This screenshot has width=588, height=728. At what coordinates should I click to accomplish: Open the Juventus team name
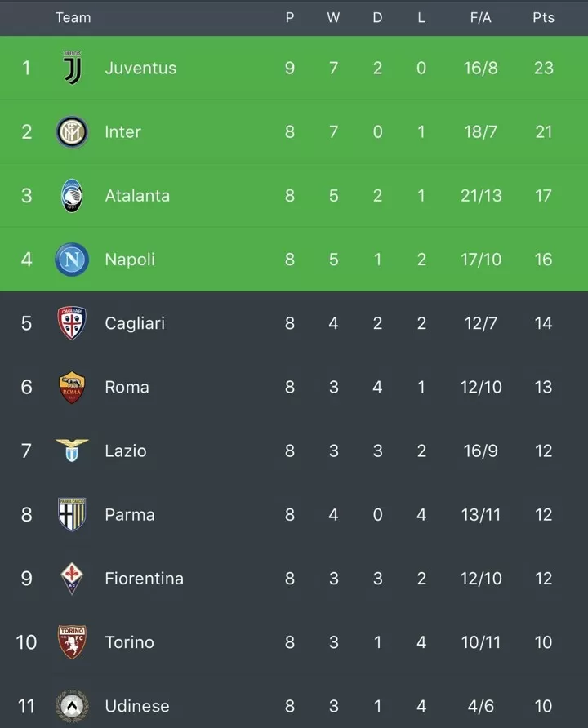tap(140, 69)
